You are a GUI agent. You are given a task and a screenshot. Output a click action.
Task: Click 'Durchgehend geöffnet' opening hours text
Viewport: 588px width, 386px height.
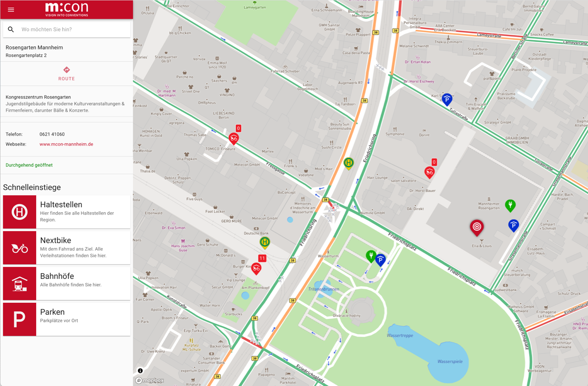tap(29, 165)
